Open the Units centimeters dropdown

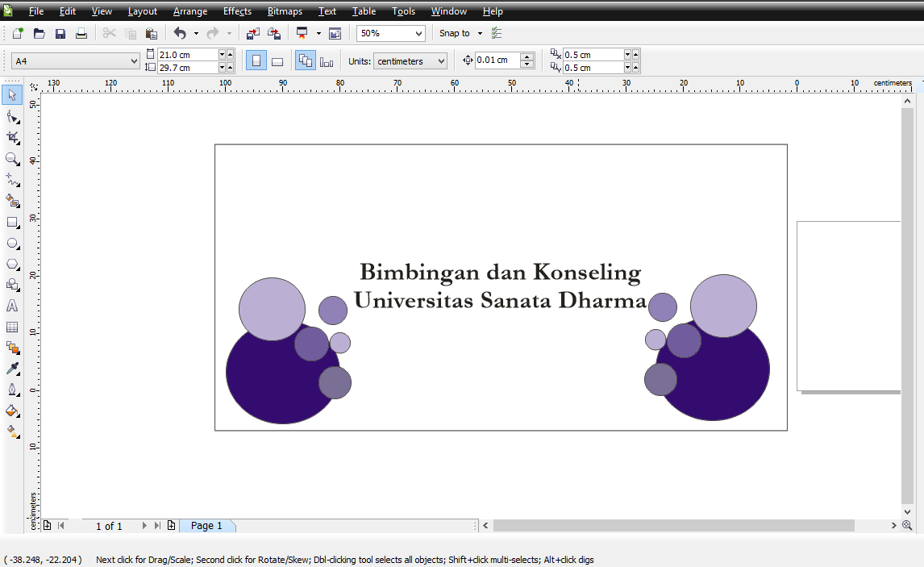point(440,61)
